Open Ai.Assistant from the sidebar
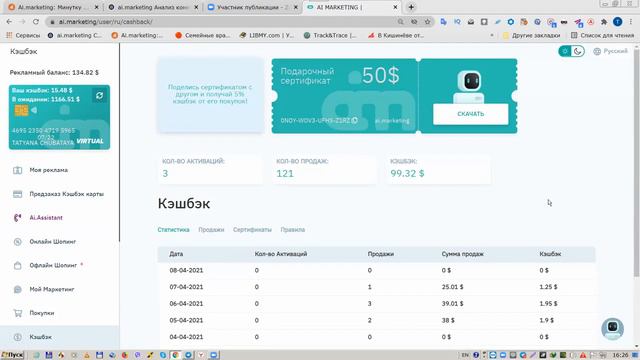The image size is (640, 360). pyautogui.click(x=46, y=218)
